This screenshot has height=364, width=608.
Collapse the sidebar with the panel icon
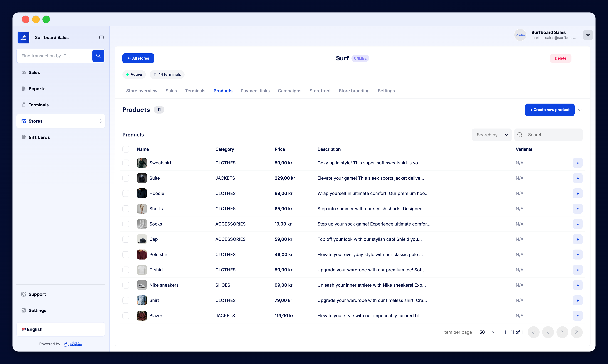(101, 37)
